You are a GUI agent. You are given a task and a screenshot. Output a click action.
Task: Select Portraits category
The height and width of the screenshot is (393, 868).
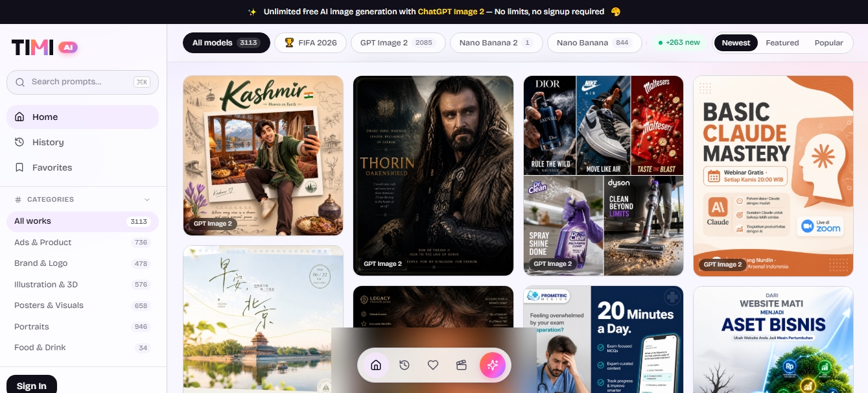82,327
